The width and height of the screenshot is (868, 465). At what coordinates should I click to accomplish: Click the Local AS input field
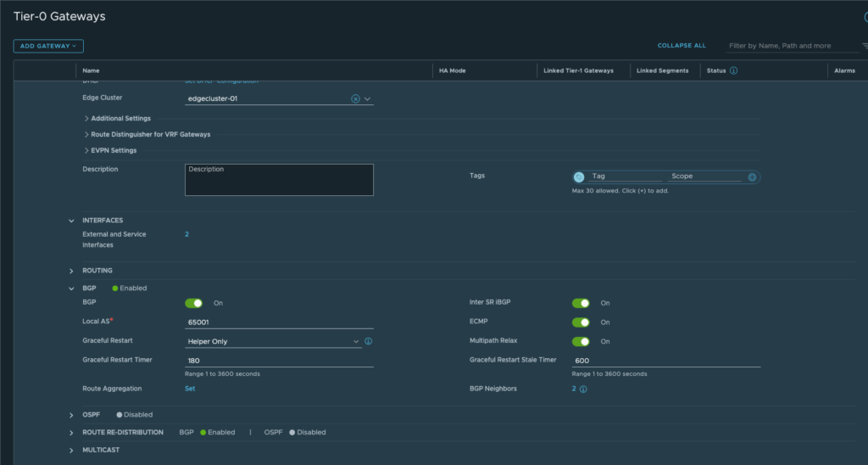pos(279,323)
